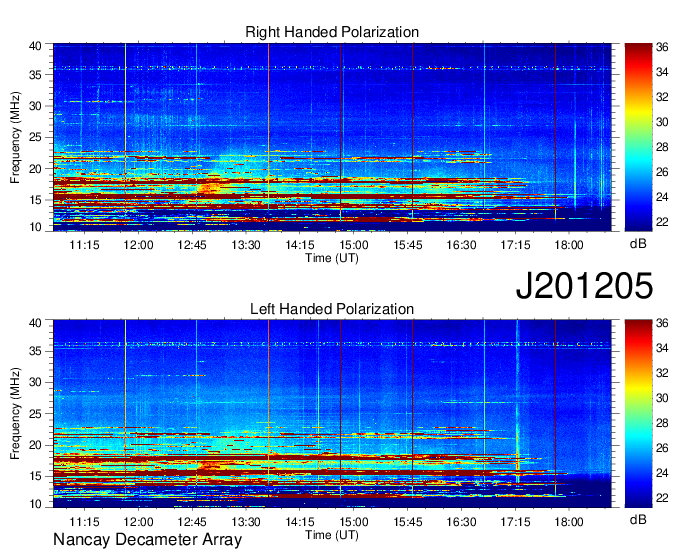Click "10" frequency tick on Left Handed plot
Viewport: 680px width, 552px height.
pos(35,503)
